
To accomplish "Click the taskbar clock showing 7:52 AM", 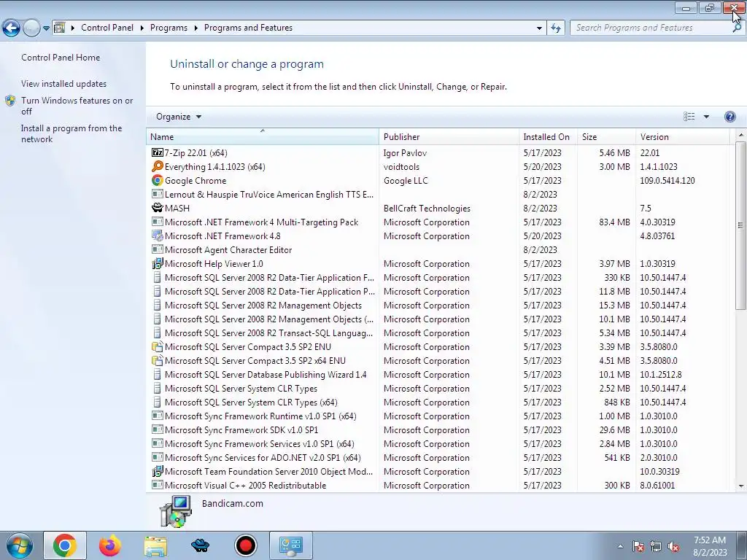I will 710,546.
